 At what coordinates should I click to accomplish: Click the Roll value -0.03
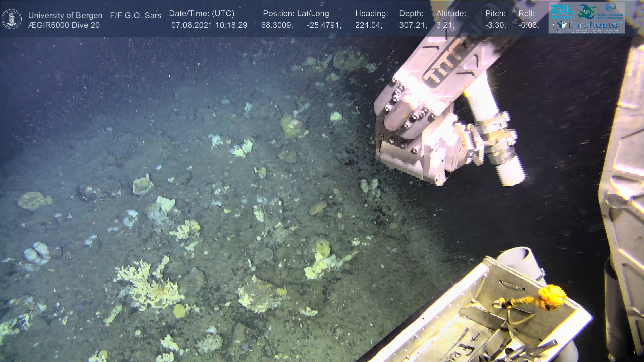click(x=528, y=25)
